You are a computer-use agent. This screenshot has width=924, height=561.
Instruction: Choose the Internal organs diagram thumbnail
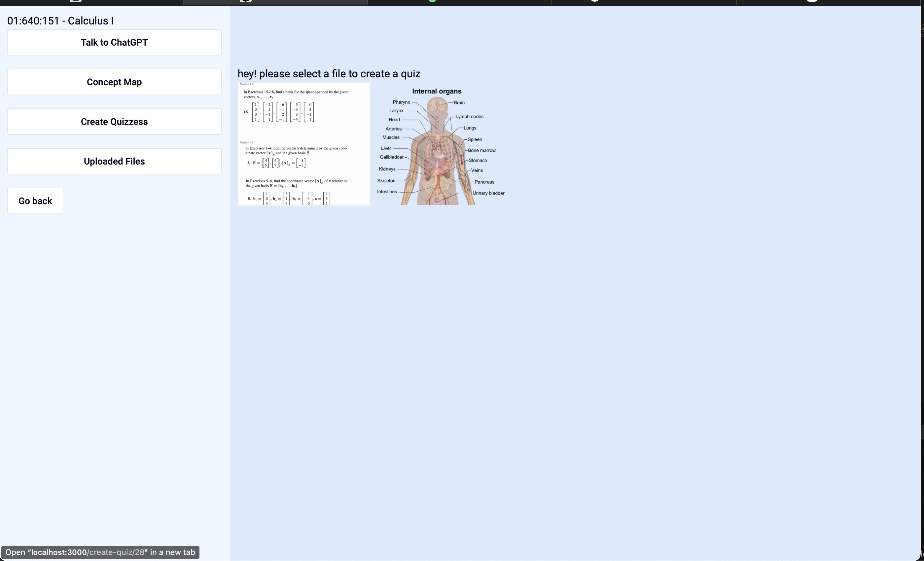[x=440, y=144]
